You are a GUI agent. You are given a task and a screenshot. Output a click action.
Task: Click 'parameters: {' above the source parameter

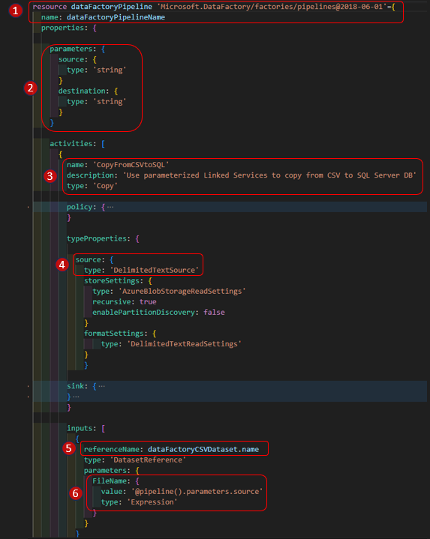pyautogui.click(x=77, y=49)
